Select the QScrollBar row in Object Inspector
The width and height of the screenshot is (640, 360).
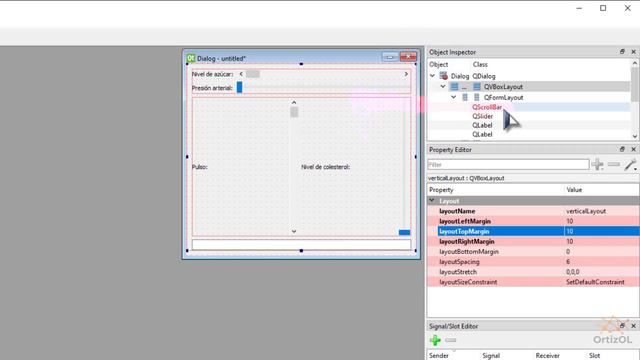tap(529, 107)
